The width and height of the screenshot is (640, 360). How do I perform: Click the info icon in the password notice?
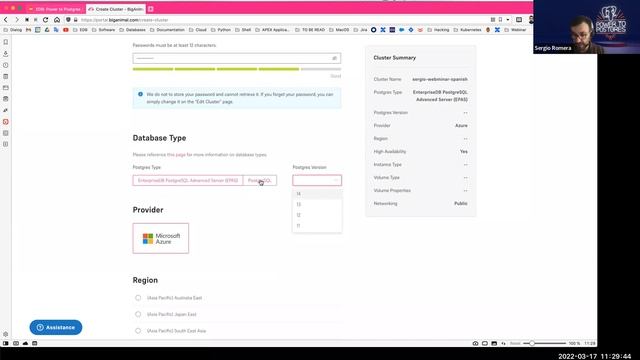tap(140, 94)
